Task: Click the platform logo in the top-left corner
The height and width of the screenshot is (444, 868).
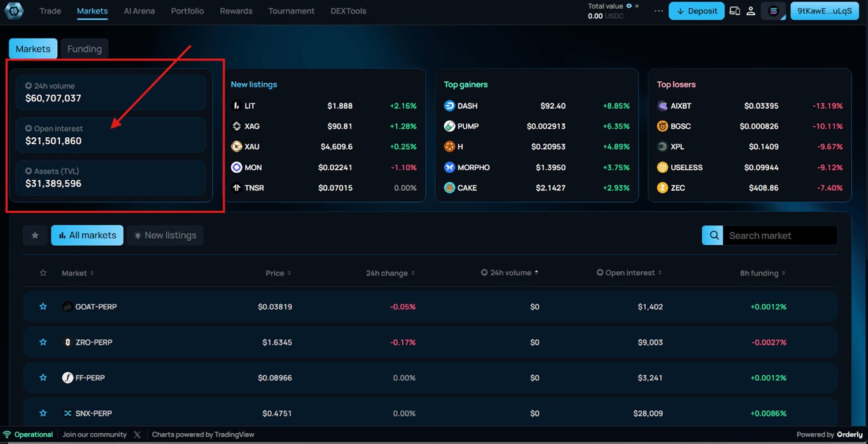Action: coord(13,10)
